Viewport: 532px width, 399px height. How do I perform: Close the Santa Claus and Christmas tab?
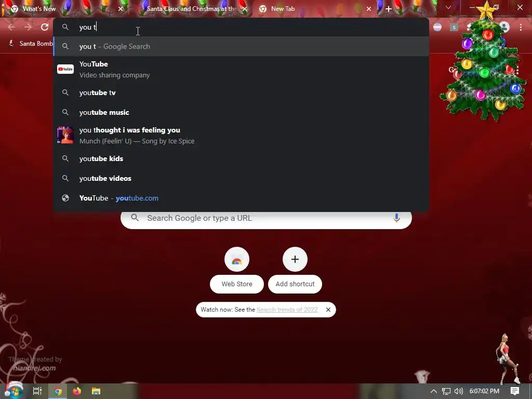pos(245,9)
